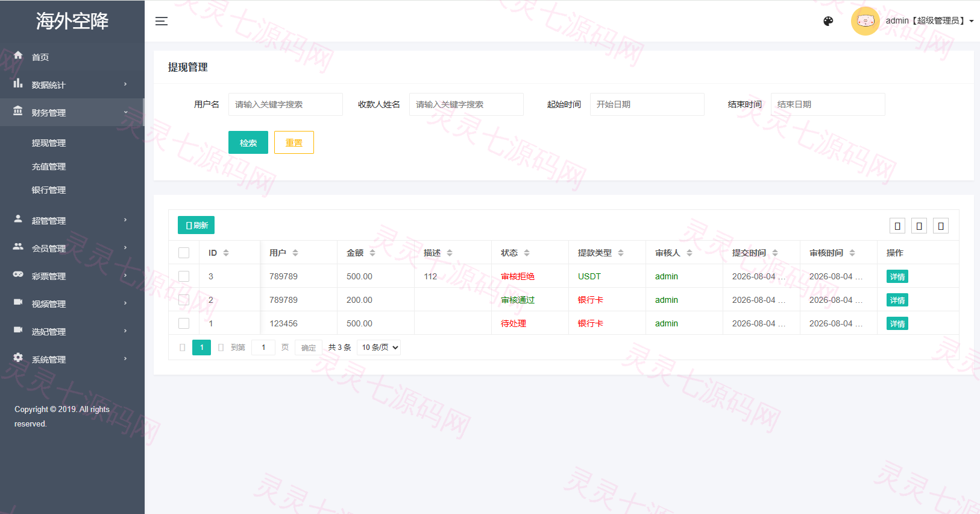980x514 pixels.
Task: Check the row with ID 1
Action: pyautogui.click(x=184, y=323)
